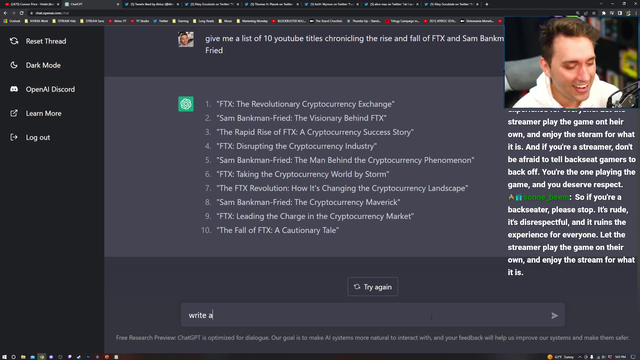Click the sonne_beem chat username
The width and height of the screenshot is (640, 360).
coord(546,197)
